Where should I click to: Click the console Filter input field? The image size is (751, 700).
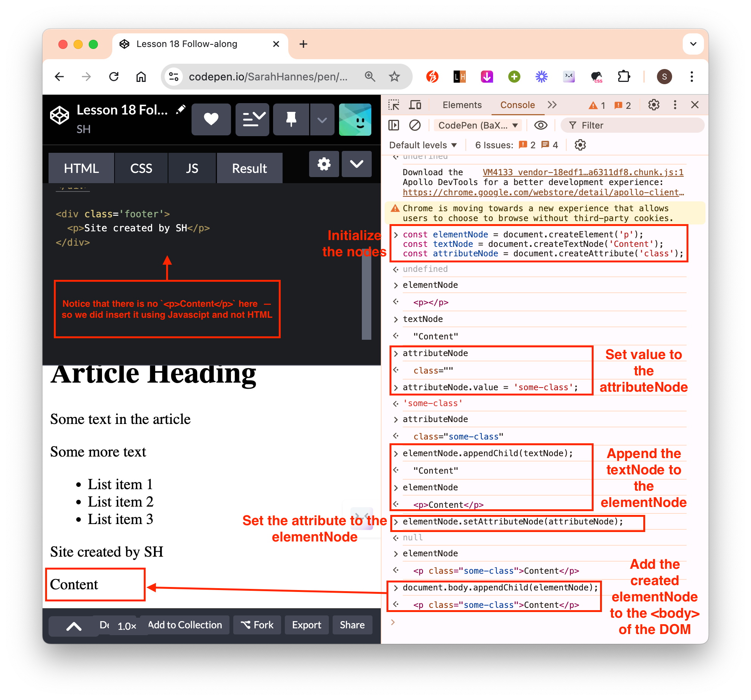pyautogui.click(x=632, y=125)
